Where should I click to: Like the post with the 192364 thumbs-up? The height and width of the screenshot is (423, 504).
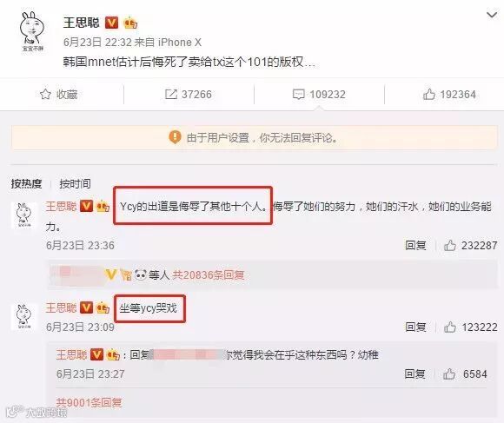point(429,94)
